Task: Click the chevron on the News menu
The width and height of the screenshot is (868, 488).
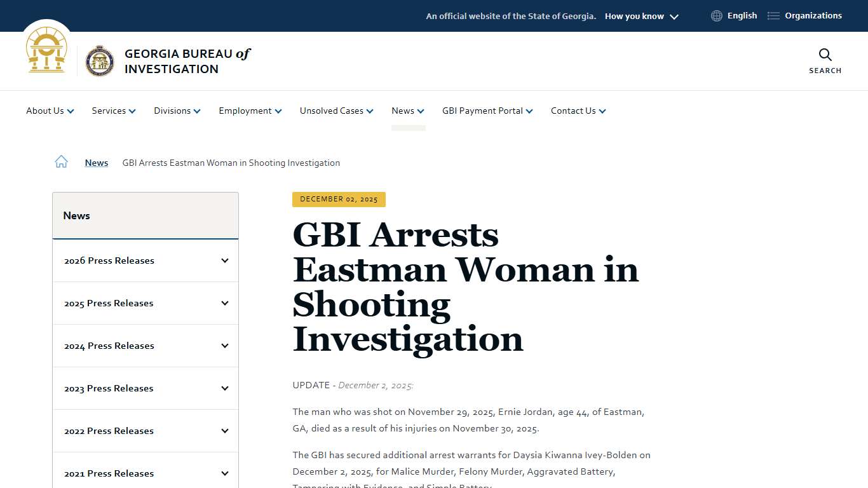Action: pyautogui.click(x=421, y=111)
